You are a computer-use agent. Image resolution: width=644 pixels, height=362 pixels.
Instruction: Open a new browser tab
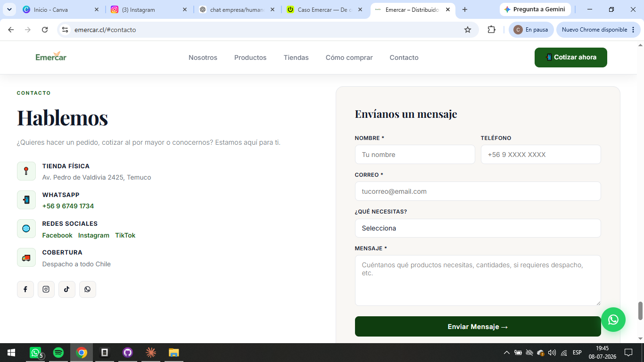click(x=465, y=9)
